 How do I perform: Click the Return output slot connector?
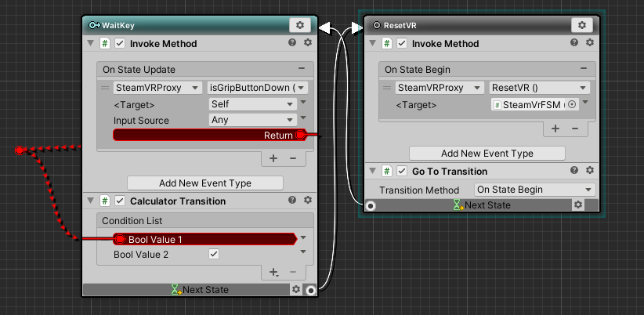coord(300,135)
